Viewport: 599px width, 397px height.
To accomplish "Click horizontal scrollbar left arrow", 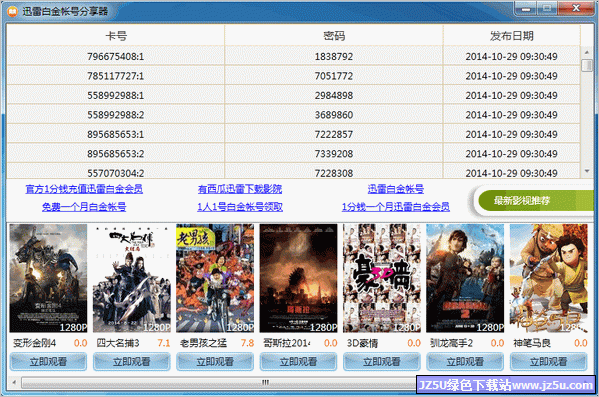I will (14, 382).
